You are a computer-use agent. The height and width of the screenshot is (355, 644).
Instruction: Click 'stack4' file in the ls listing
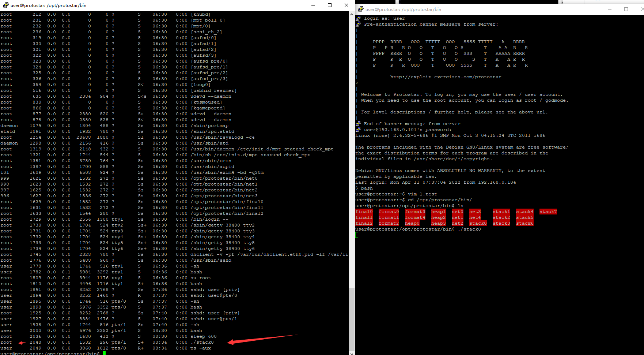pos(525,212)
